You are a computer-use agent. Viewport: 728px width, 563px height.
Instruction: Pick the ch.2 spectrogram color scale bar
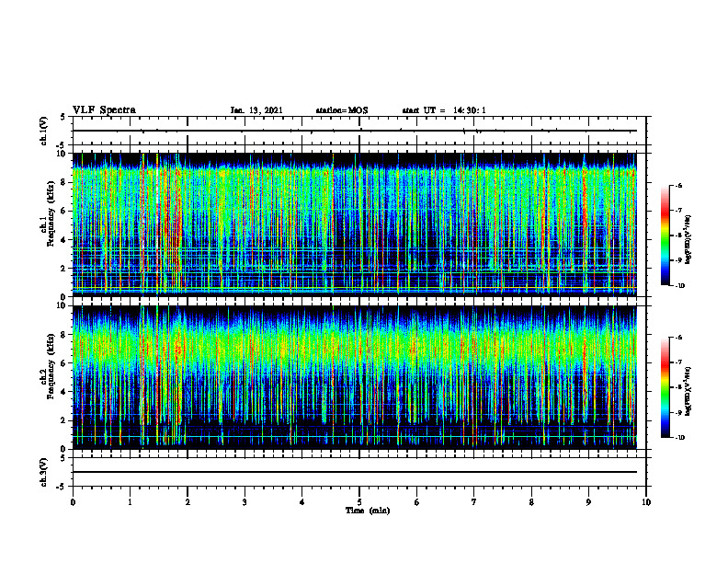click(x=665, y=387)
